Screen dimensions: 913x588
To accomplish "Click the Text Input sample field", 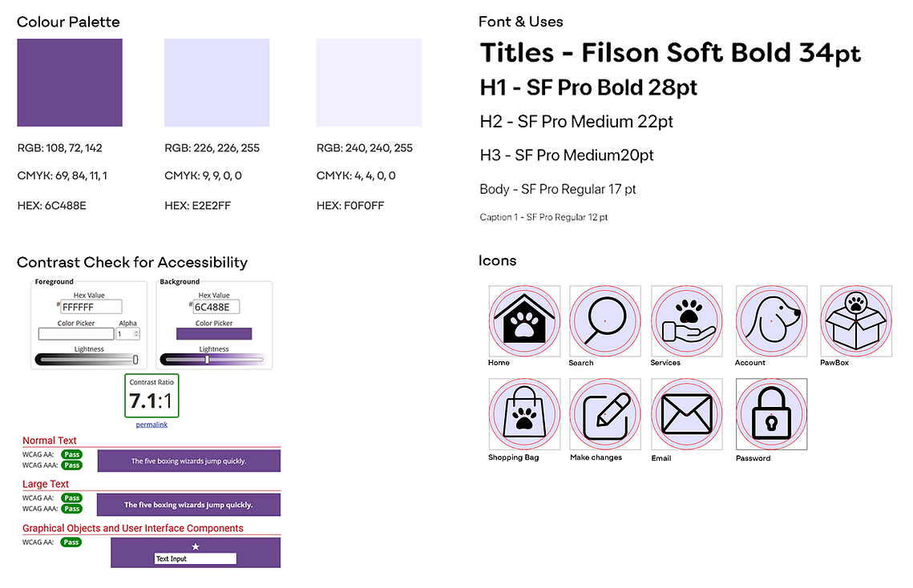I will pyautogui.click(x=196, y=558).
